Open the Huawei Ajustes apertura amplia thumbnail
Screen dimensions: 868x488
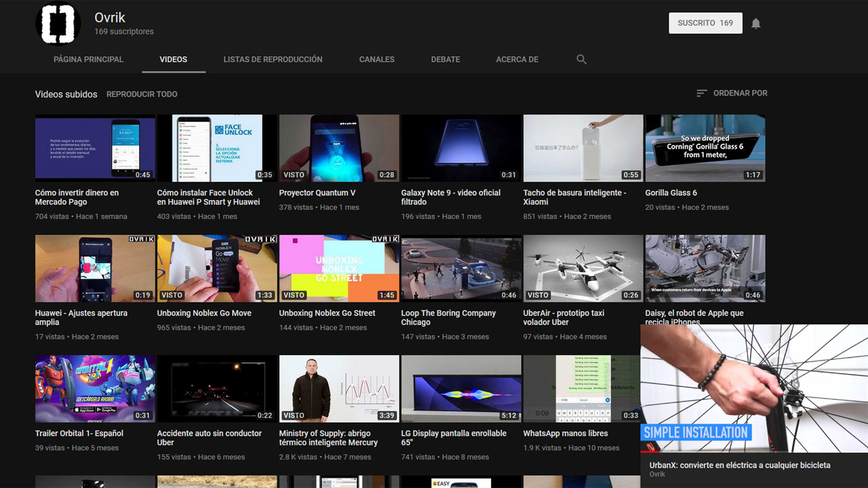95,268
